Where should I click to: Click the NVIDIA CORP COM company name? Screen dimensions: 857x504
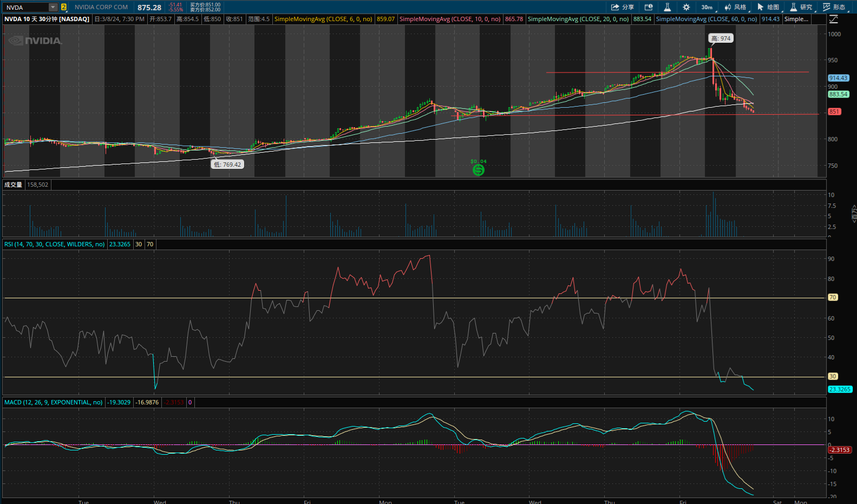[x=101, y=7]
